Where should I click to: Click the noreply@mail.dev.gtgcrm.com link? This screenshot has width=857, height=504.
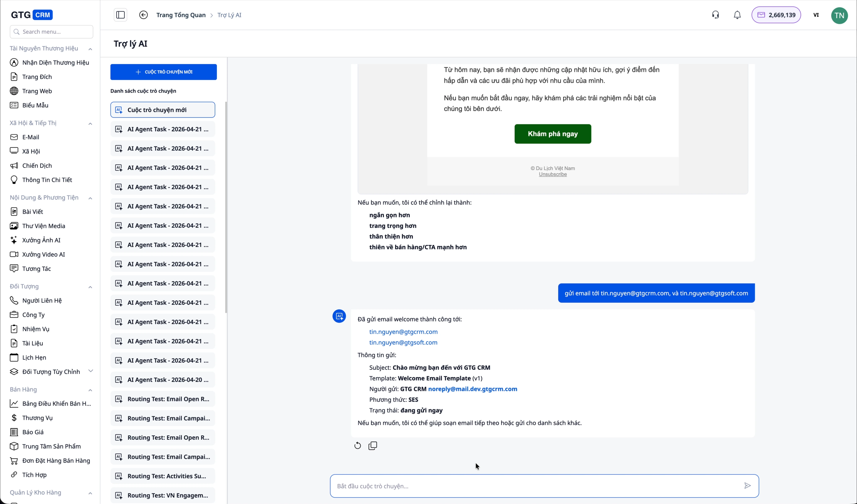(472, 389)
